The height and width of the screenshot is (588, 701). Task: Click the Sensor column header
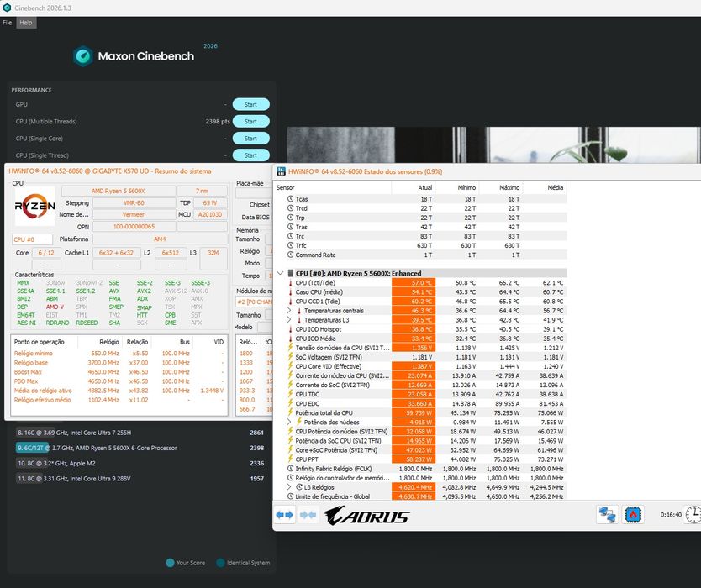click(x=333, y=187)
